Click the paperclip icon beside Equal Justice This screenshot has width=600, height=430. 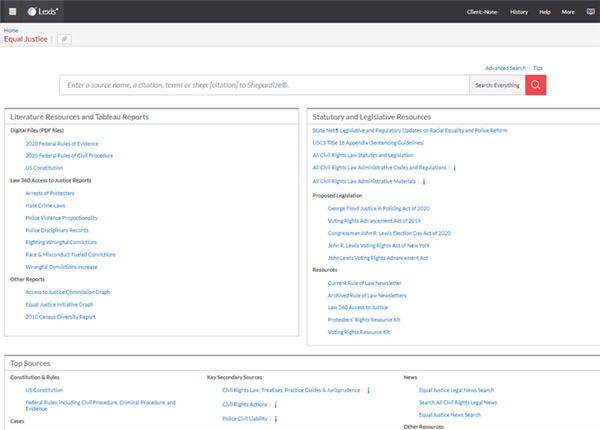64,39
